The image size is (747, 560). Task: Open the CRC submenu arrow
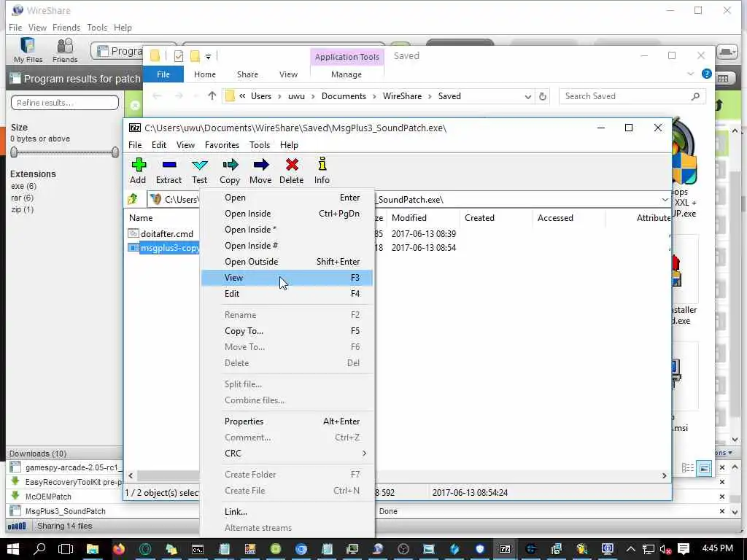(x=364, y=453)
